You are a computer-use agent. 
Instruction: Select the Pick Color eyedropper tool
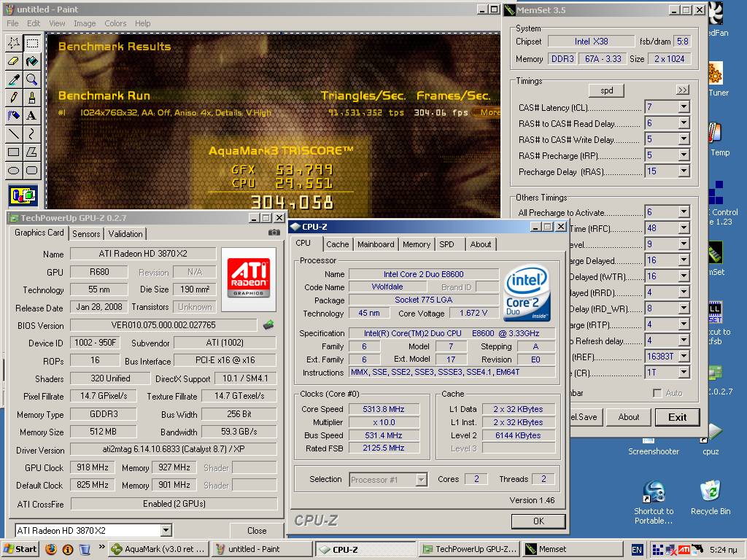click(14, 79)
